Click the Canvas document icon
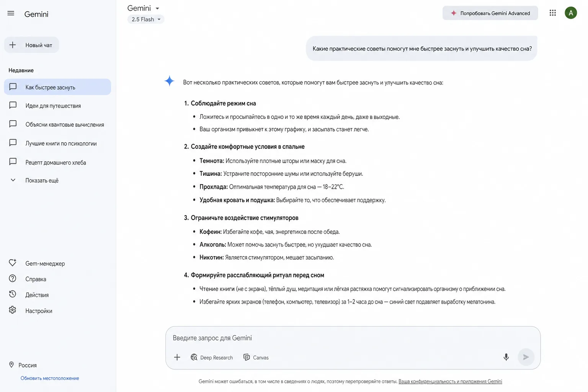The image size is (588, 392). [247, 357]
